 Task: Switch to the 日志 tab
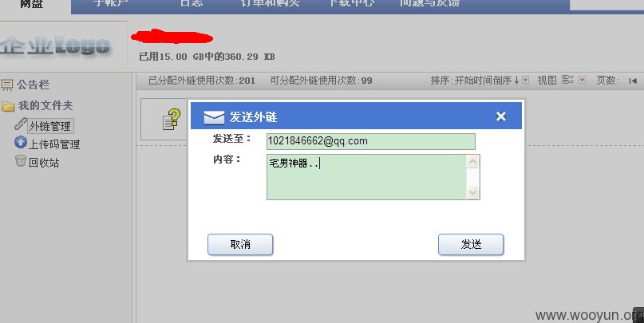[192, 3]
